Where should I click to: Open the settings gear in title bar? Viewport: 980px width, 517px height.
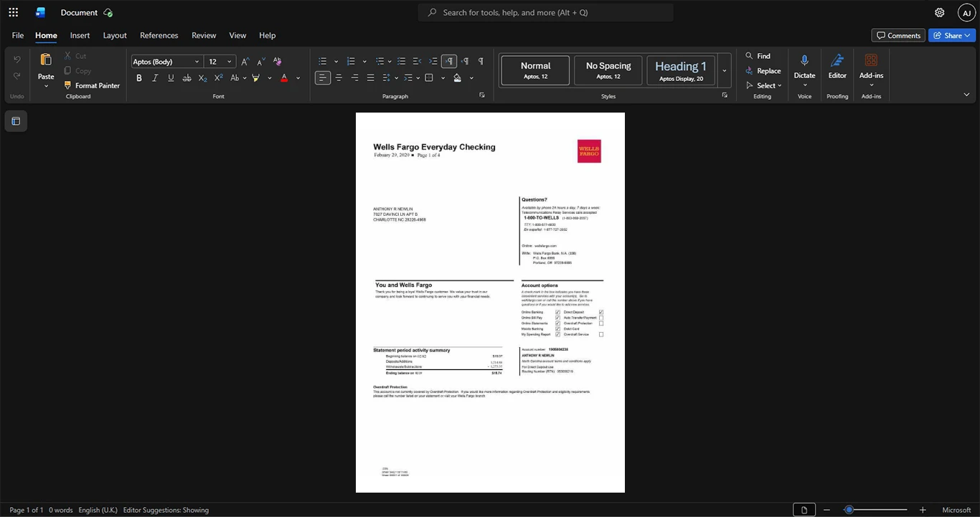939,12
